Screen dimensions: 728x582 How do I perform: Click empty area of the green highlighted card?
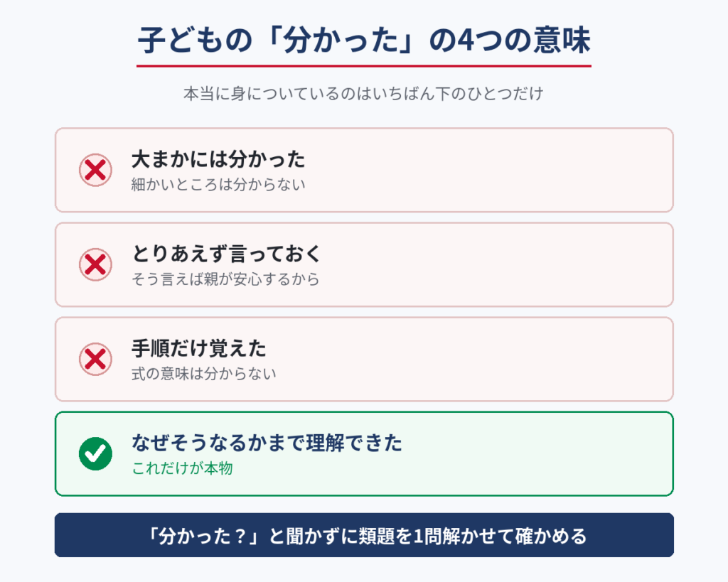(534, 453)
